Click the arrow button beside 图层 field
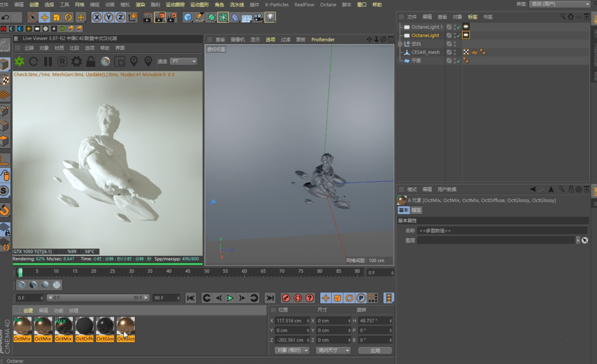The image size is (597, 364). point(578,240)
